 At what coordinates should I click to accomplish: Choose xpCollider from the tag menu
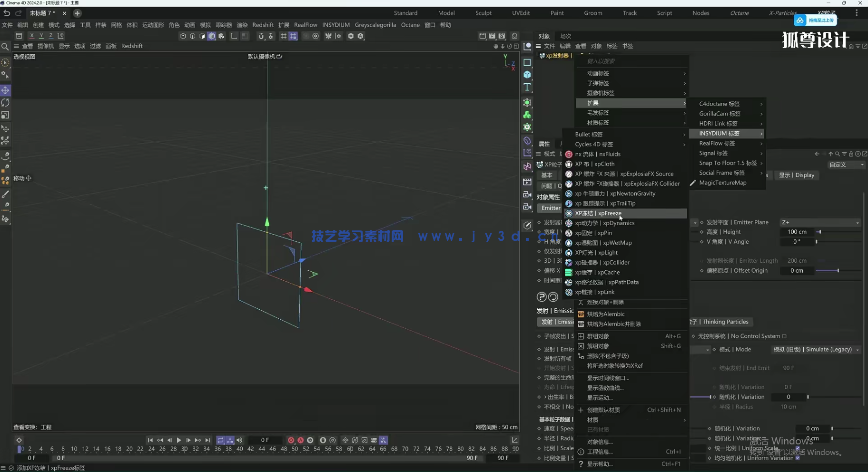tap(602, 263)
